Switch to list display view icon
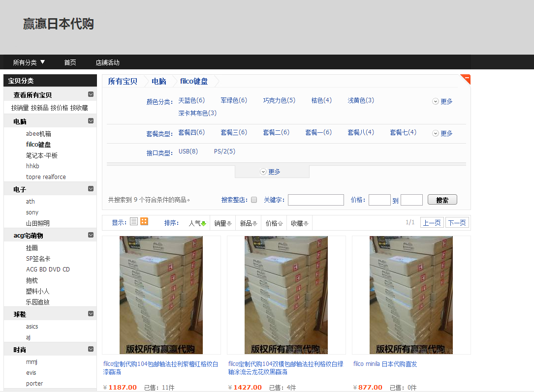The image size is (534, 392). pyautogui.click(x=134, y=221)
